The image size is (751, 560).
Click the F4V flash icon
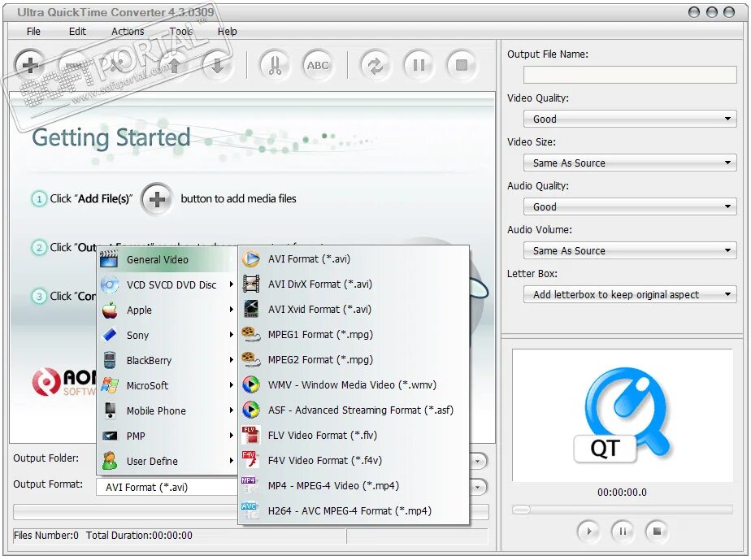pos(251,460)
